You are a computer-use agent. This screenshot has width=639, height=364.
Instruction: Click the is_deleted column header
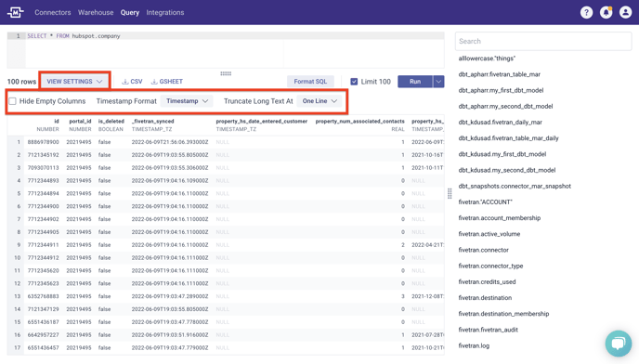coord(111,121)
